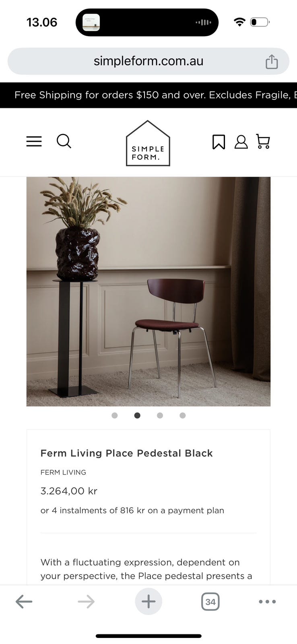
Task: Tap the search magnifier icon
Action: tap(64, 141)
